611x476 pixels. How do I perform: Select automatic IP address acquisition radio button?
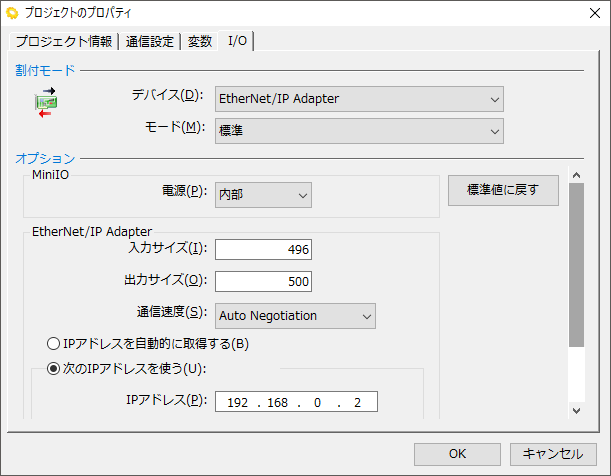click(55, 344)
